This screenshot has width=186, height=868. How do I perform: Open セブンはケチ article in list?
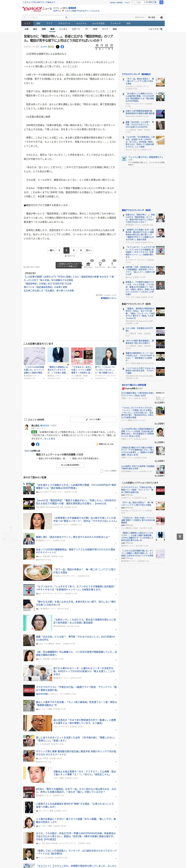76,588
